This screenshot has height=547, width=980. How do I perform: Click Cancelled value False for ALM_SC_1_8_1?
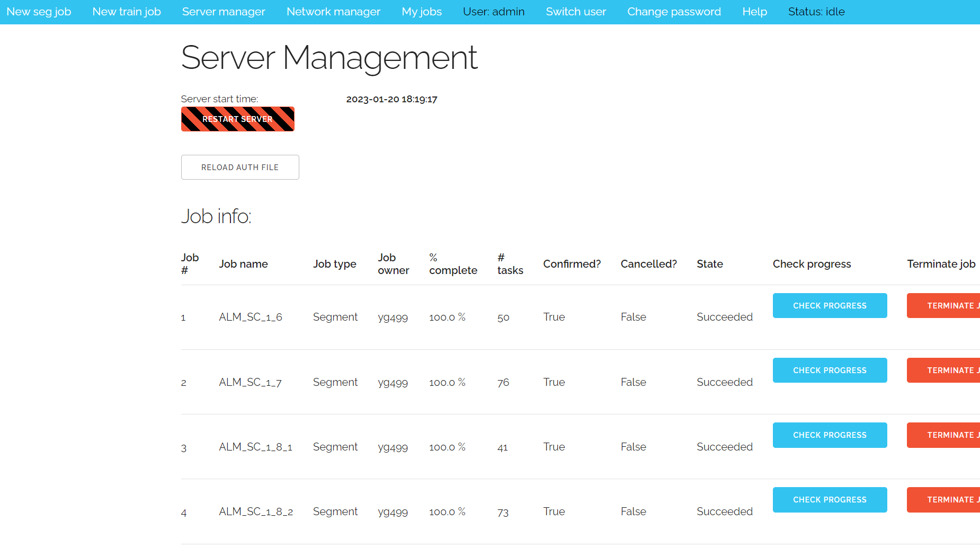(x=633, y=447)
